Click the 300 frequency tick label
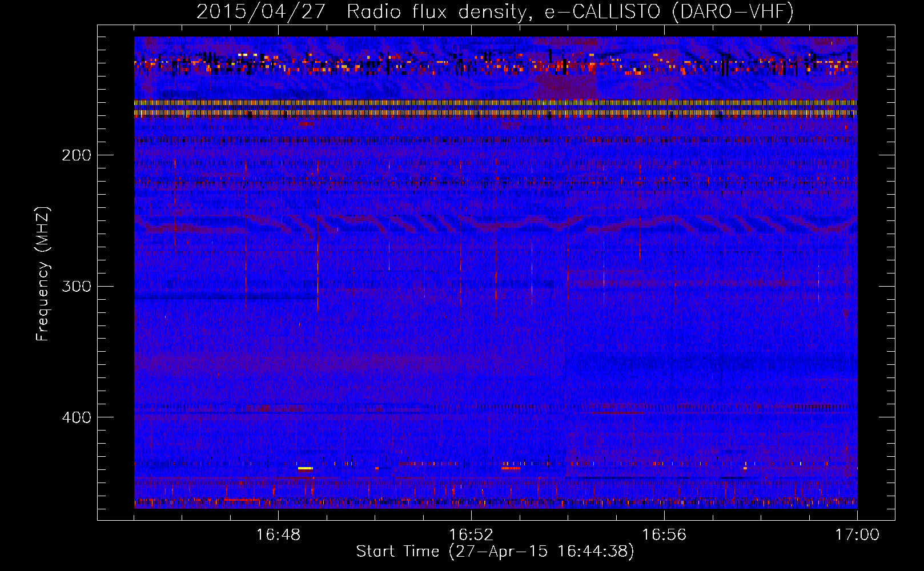The width and height of the screenshot is (924, 571). click(76, 286)
